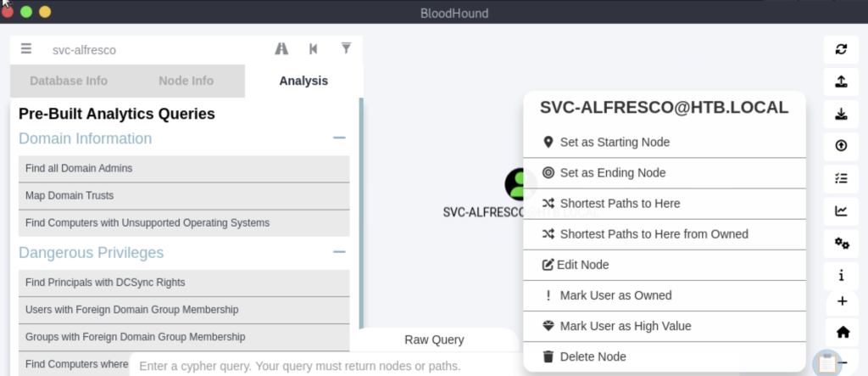Run Find Principals with DCSync Rights

pyautogui.click(x=184, y=283)
